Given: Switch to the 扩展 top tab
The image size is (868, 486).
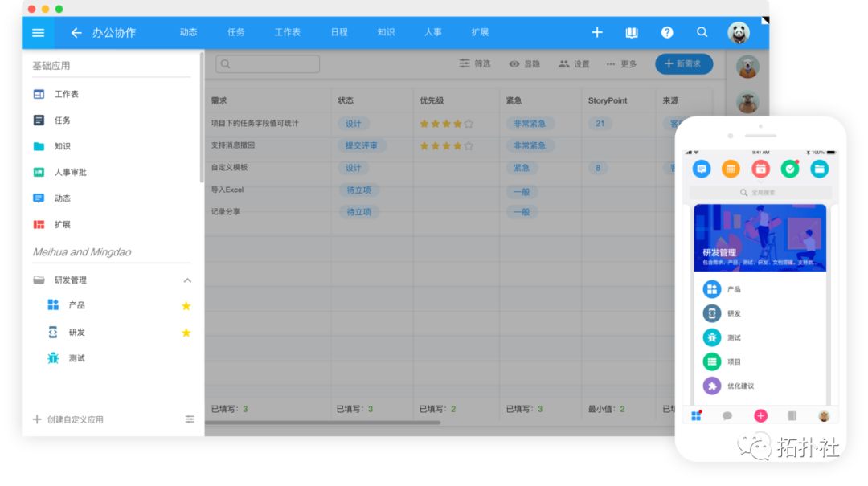Looking at the screenshot, I should pos(480,32).
